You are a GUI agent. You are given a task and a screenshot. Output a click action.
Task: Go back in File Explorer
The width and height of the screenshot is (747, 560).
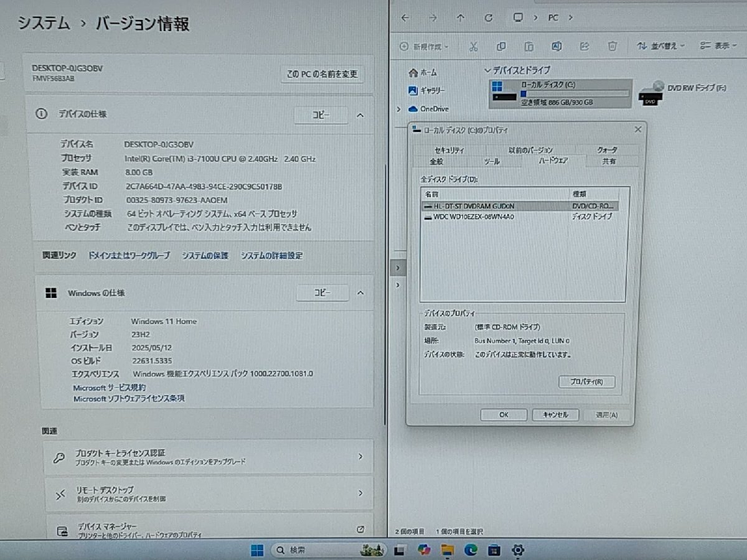[405, 17]
